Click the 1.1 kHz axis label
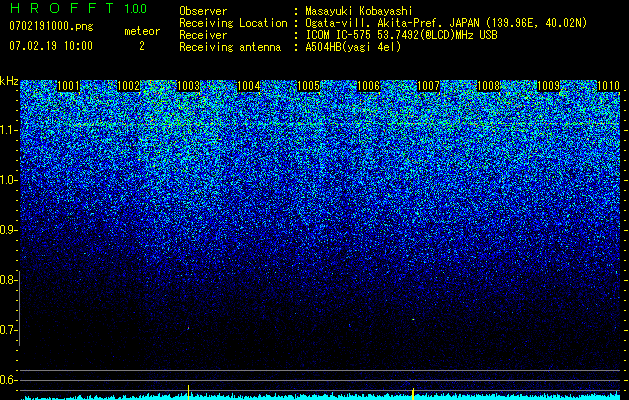 [x=7, y=130]
